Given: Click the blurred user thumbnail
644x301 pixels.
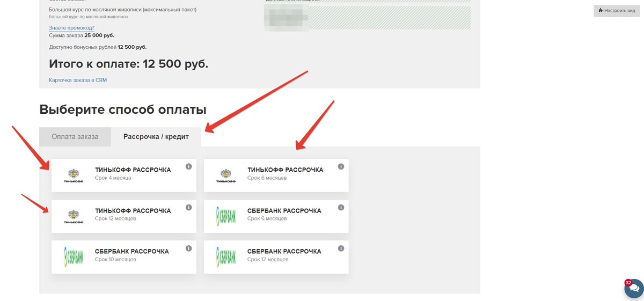Looking at the screenshot, I should pyautogui.click(x=286, y=17).
